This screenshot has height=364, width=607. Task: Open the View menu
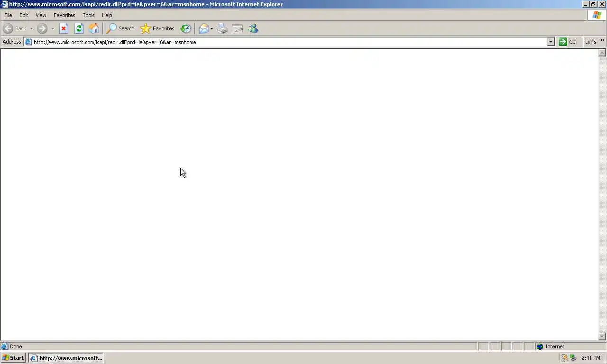tap(41, 15)
